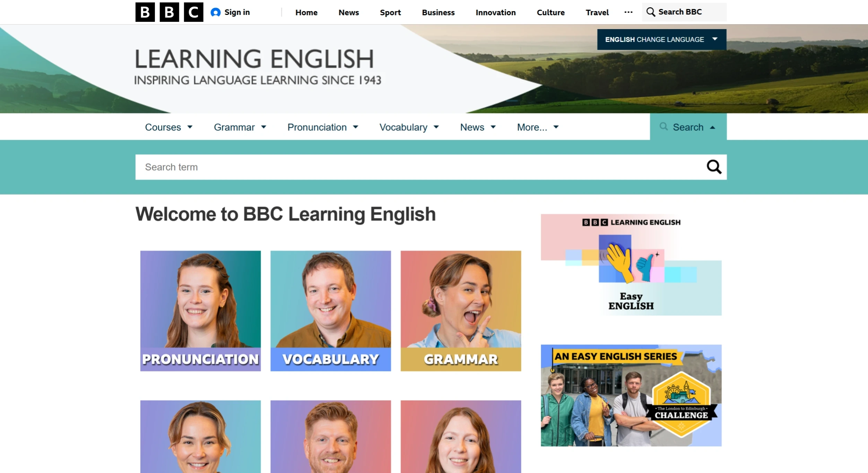Click the Search BBC field
Viewport: 868px width, 473px height.
pos(684,12)
